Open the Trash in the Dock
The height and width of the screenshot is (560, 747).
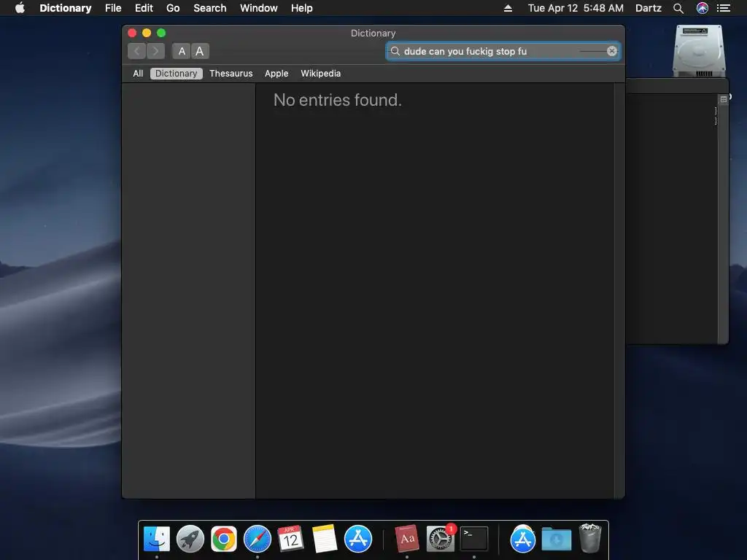tap(589, 539)
